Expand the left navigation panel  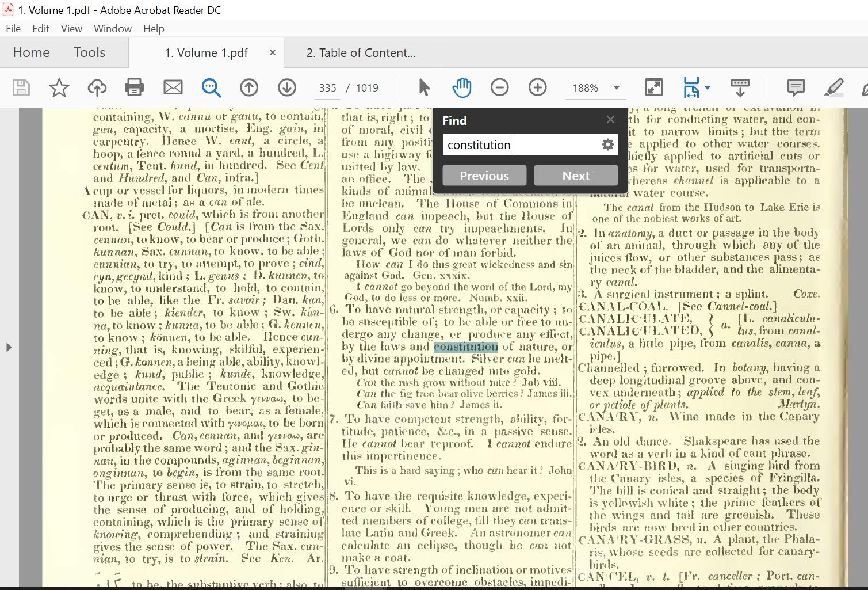9,347
